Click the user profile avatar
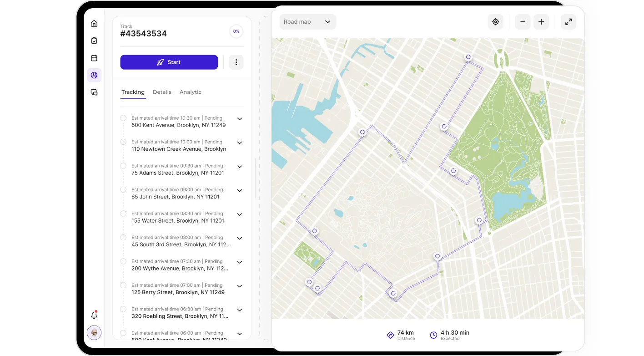This screenshot has height=356, width=644. pyautogui.click(x=94, y=332)
